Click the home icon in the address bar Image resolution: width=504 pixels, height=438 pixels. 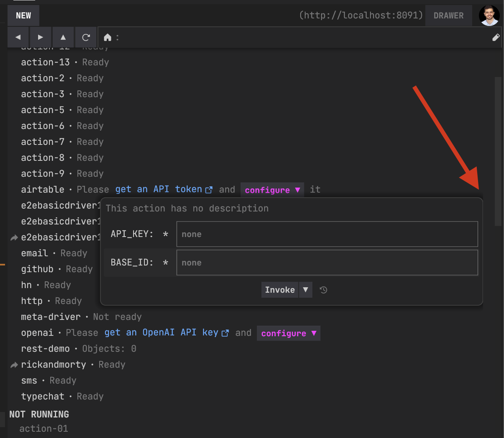[x=108, y=37]
